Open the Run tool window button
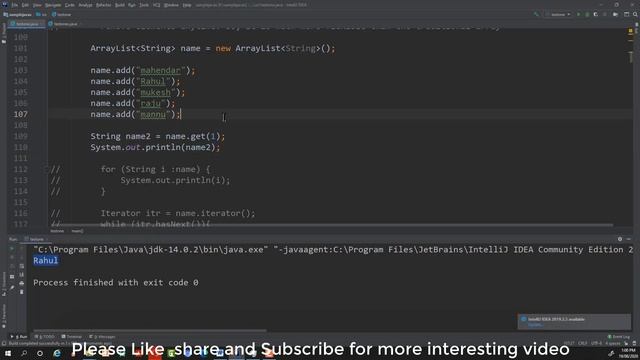 (x=19, y=337)
